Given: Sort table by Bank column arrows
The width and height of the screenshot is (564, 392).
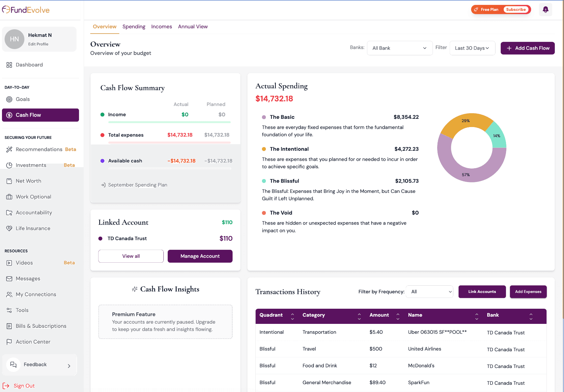Looking at the screenshot, I should 531,317.
